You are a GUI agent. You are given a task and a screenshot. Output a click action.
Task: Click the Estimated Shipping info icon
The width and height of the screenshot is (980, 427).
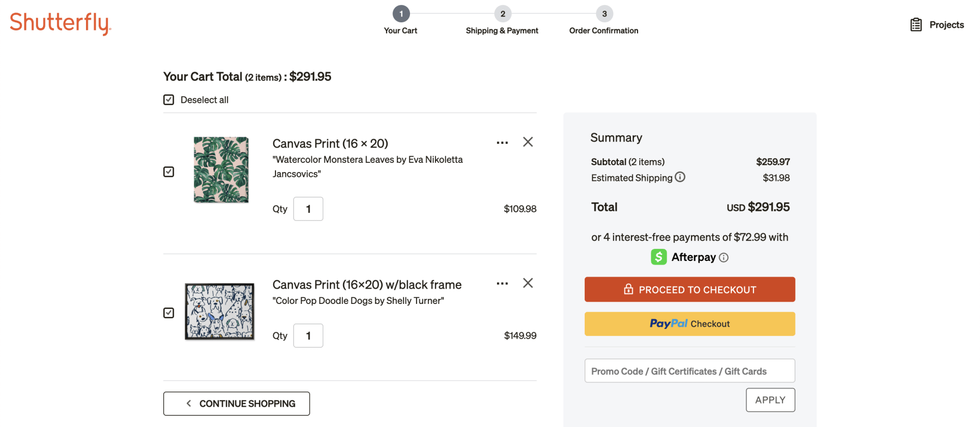(680, 177)
